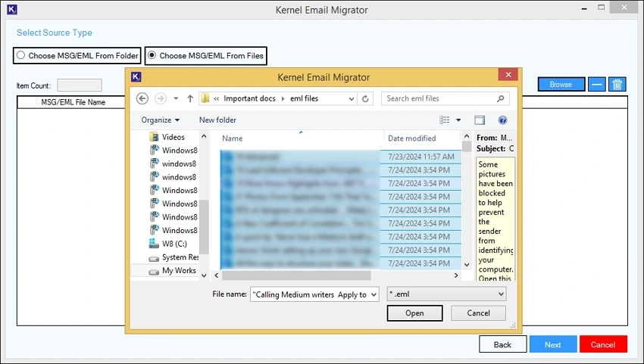Click eml files in address path
Viewport: 644px width, 364px height.
(x=304, y=98)
